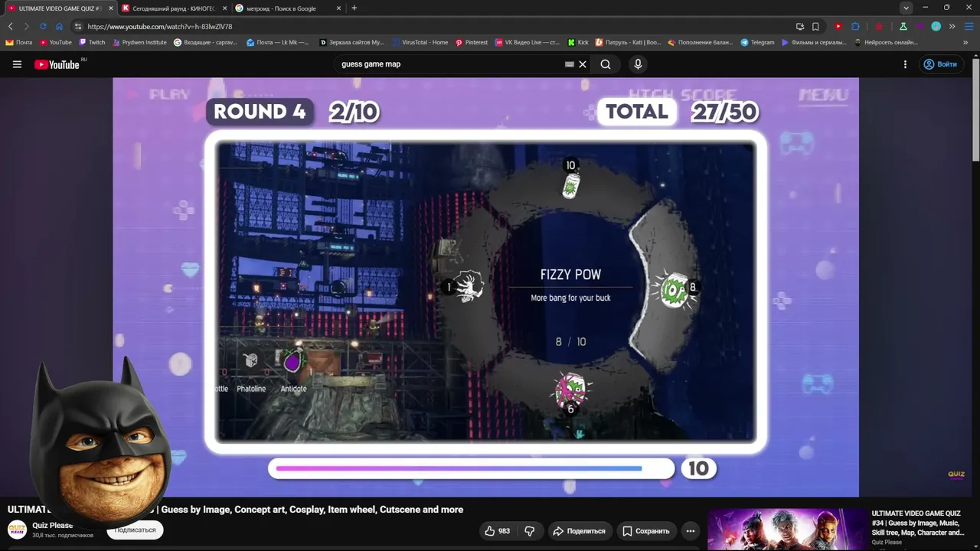Sign in with the Войти button
This screenshot has height=551, width=980.
pos(940,64)
